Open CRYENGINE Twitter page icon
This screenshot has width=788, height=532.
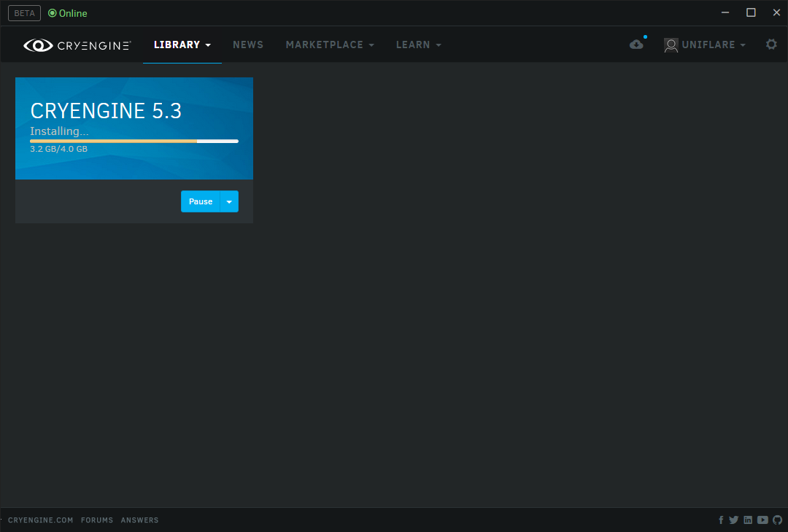coord(734,520)
